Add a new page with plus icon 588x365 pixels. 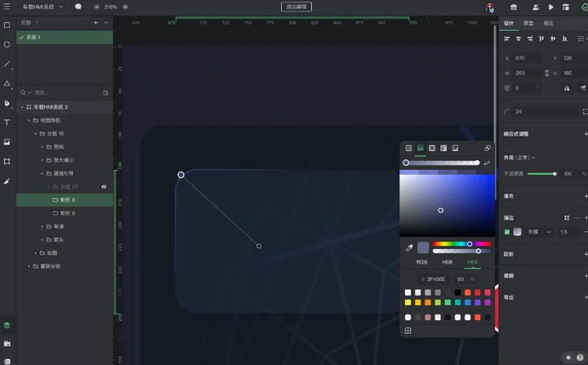click(96, 23)
